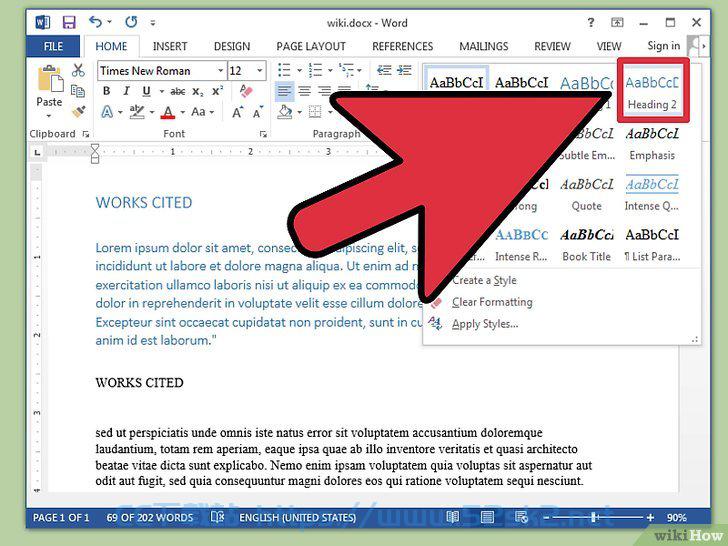Switch to the MAILINGS ribbon tab
728x546 pixels.
click(483, 46)
